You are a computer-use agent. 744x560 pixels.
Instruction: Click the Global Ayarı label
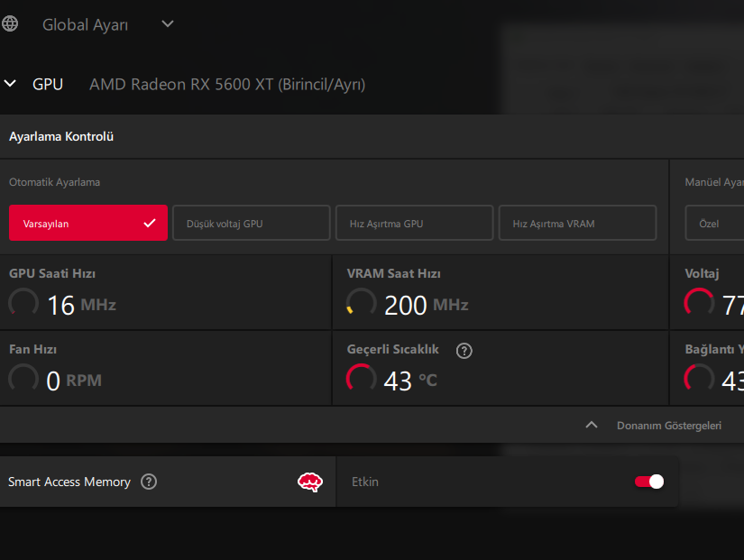coord(86,24)
